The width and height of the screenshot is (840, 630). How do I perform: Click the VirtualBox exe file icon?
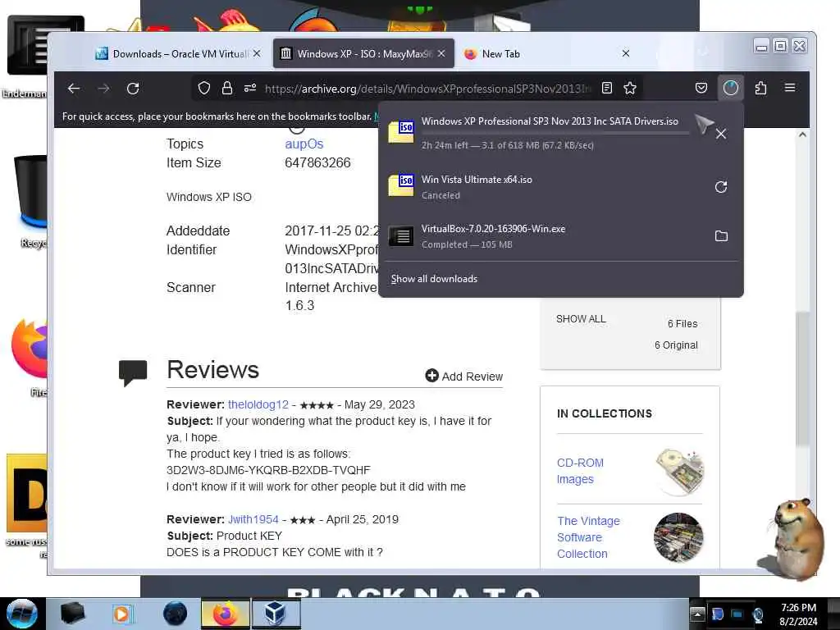(x=401, y=235)
